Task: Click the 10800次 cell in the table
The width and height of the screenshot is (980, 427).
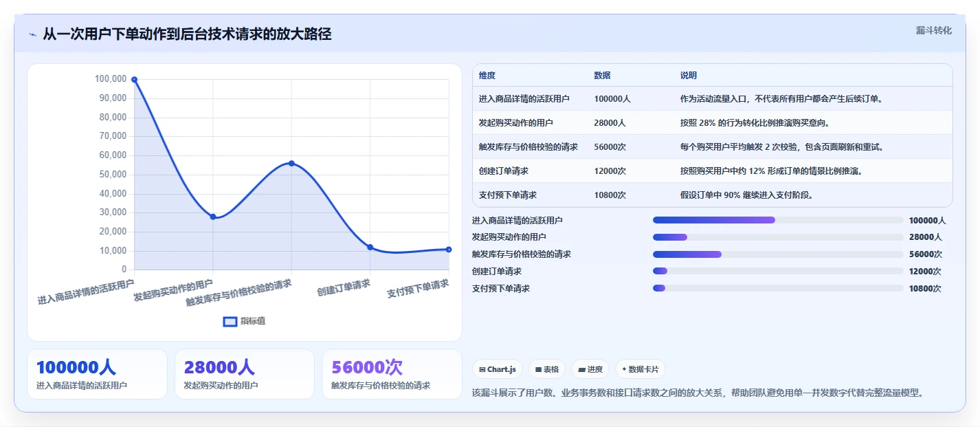Action: (610, 195)
